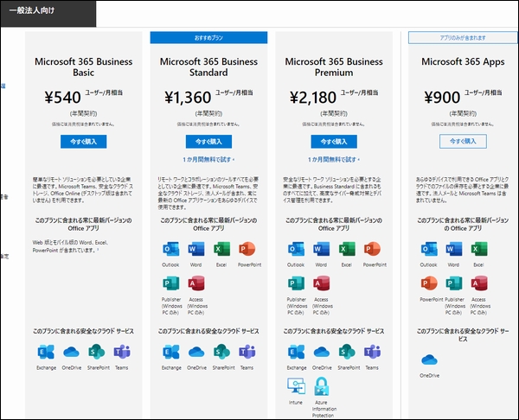Click Microsoft 365 Apps heading
Screen dimensions: 519x420
click(x=463, y=62)
